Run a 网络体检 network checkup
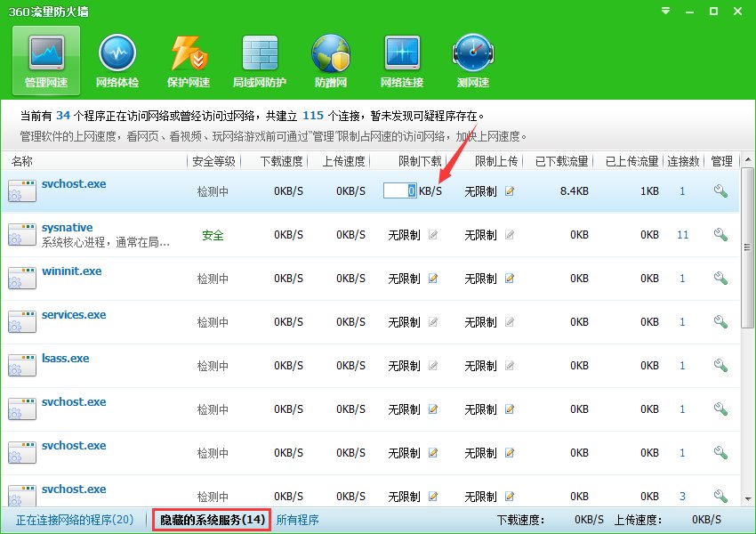 point(117,60)
